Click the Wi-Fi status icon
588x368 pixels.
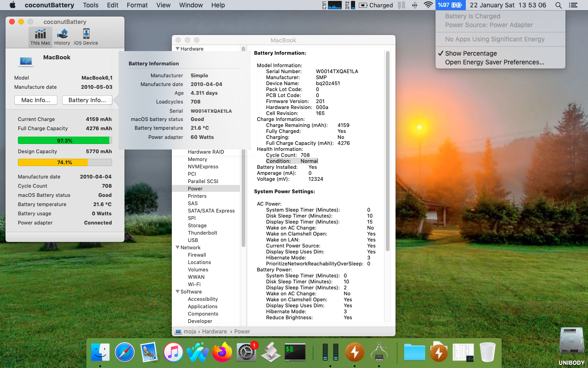[428, 5]
